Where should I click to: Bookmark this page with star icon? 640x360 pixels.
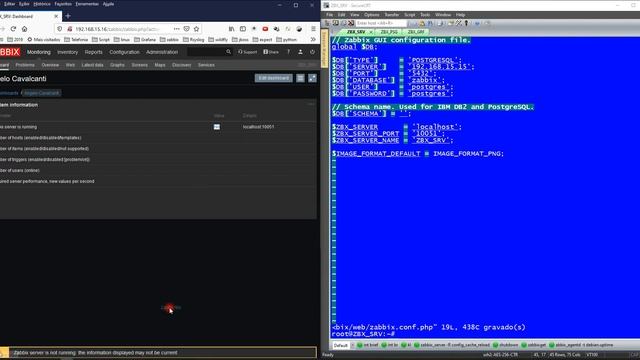coord(196,29)
